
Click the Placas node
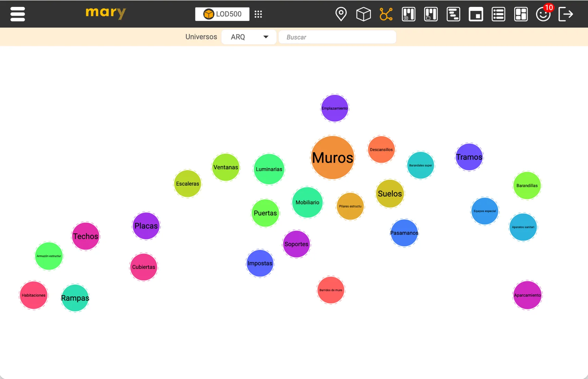(146, 226)
